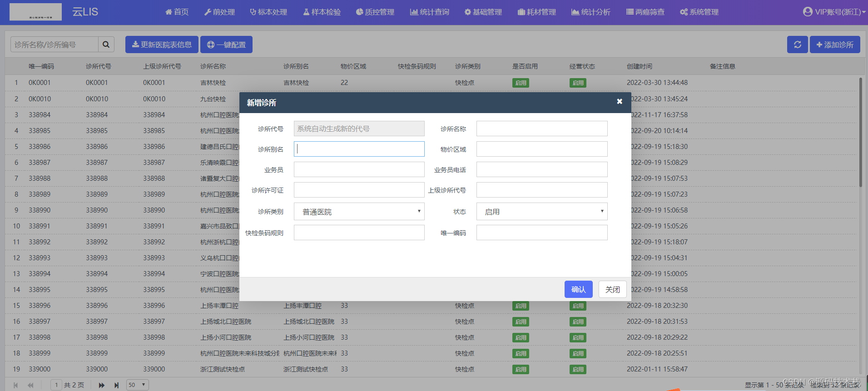Focus the 物价区域 input field

pyautogui.click(x=542, y=149)
